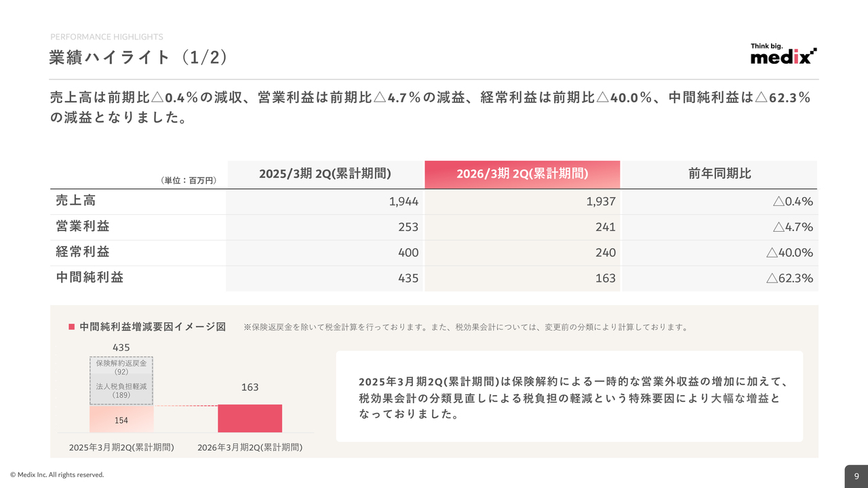868x488 pixels.
Task: Click the 売上高 row label
Action: pos(76,201)
